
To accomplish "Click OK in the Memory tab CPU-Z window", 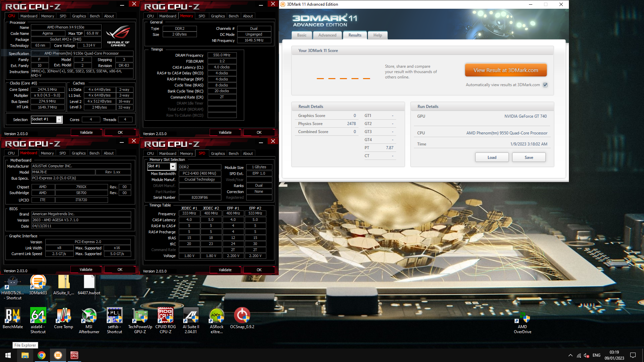I will (259, 133).
